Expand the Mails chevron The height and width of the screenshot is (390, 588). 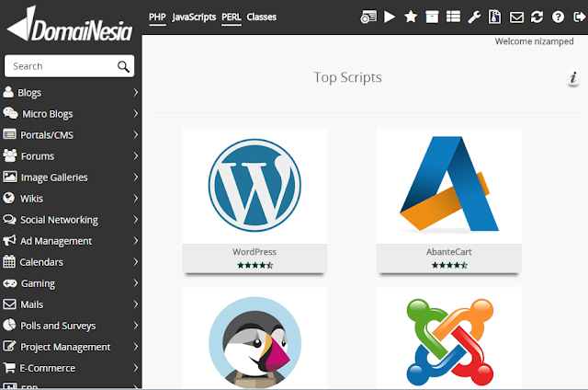pyautogui.click(x=136, y=304)
